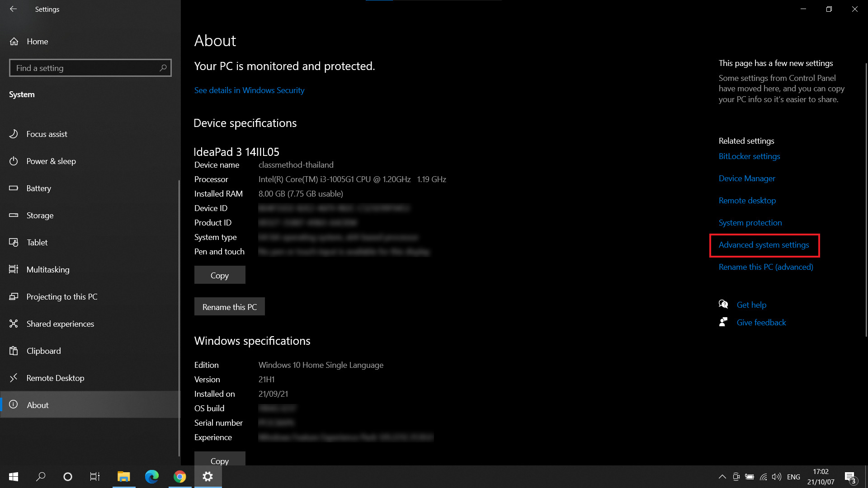Open the volume control in tray
The height and width of the screenshot is (488, 868).
pos(777,477)
